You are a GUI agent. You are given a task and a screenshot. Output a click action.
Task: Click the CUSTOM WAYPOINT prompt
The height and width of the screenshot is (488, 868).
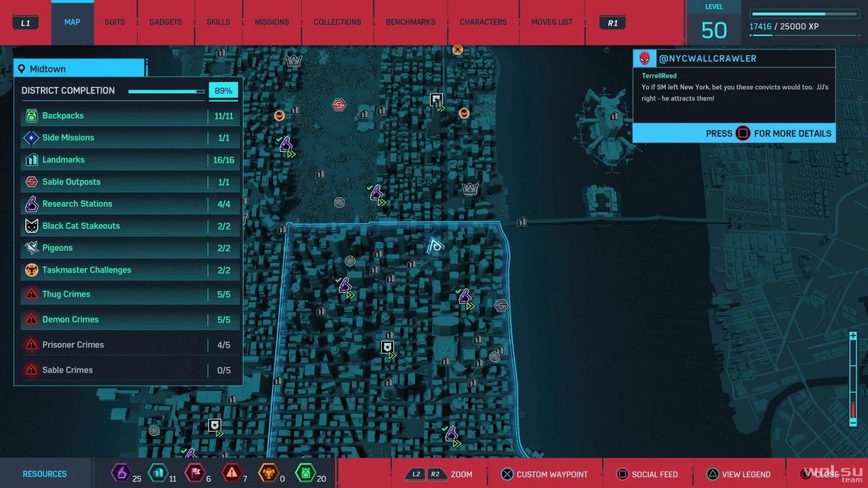(544, 474)
